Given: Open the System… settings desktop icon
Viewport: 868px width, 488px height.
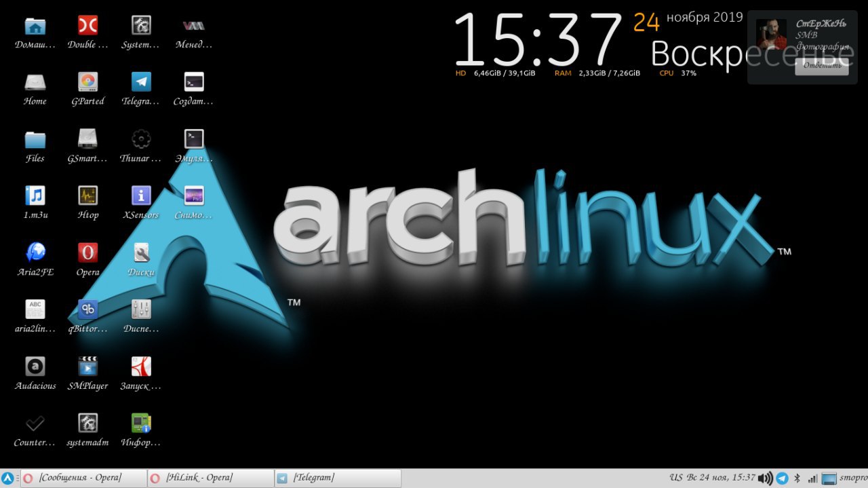Looking at the screenshot, I should (x=141, y=26).
